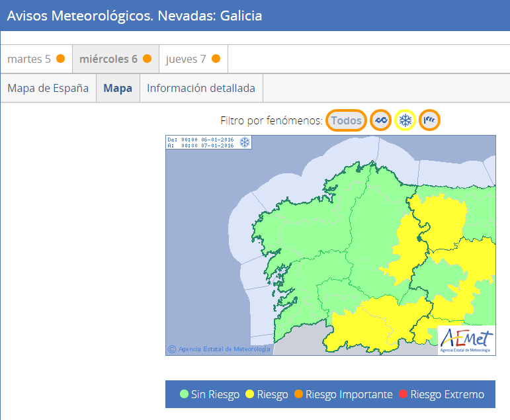Select the Mapa tab
This screenshot has height=420, width=510.
118,88
